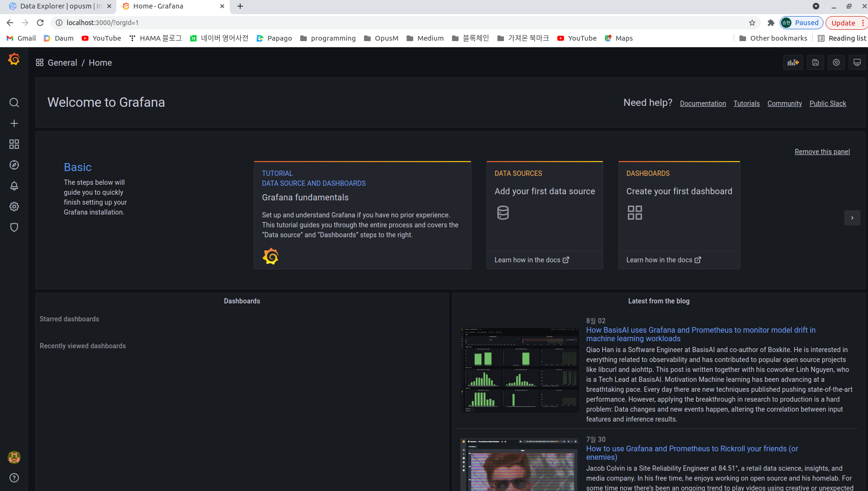Open the Dashboards grid icon in sidebar
This screenshot has height=491, width=868.
tap(14, 144)
